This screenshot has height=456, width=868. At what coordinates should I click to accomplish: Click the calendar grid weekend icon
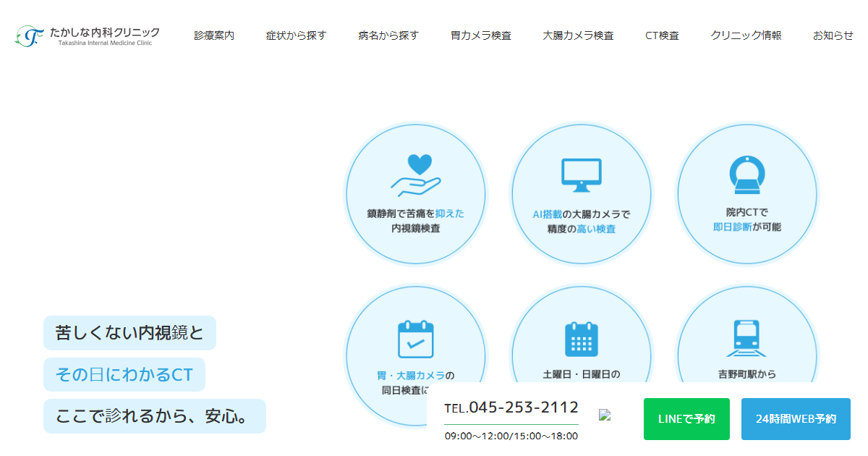582,339
